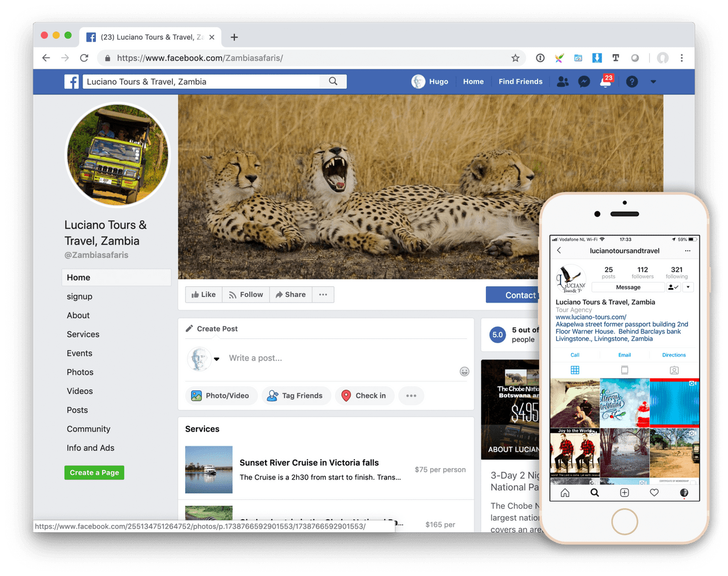
Task: Open Photos in the page sidebar
Action: [80, 372]
